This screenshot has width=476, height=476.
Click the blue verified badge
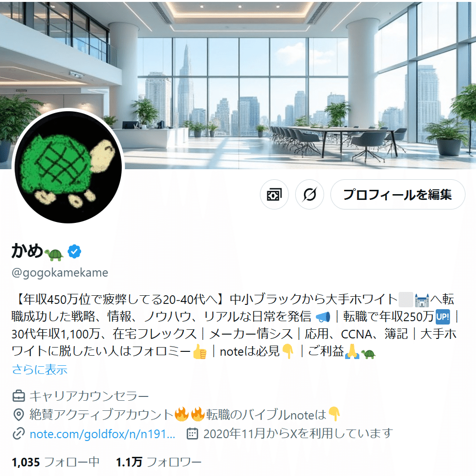74,251
